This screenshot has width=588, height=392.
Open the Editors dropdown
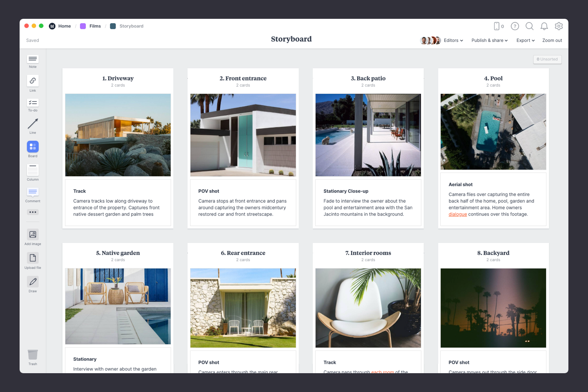tap(453, 40)
